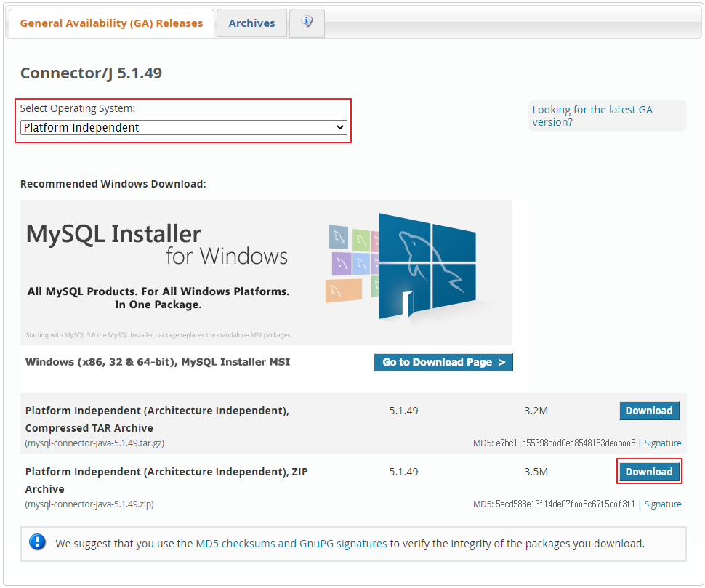The height and width of the screenshot is (588, 705).
Task: Follow 'Looking for the latest GA version?' link
Action: (592, 116)
